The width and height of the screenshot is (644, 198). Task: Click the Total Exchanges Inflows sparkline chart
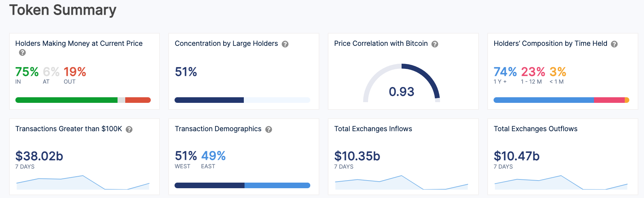point(401,183)
